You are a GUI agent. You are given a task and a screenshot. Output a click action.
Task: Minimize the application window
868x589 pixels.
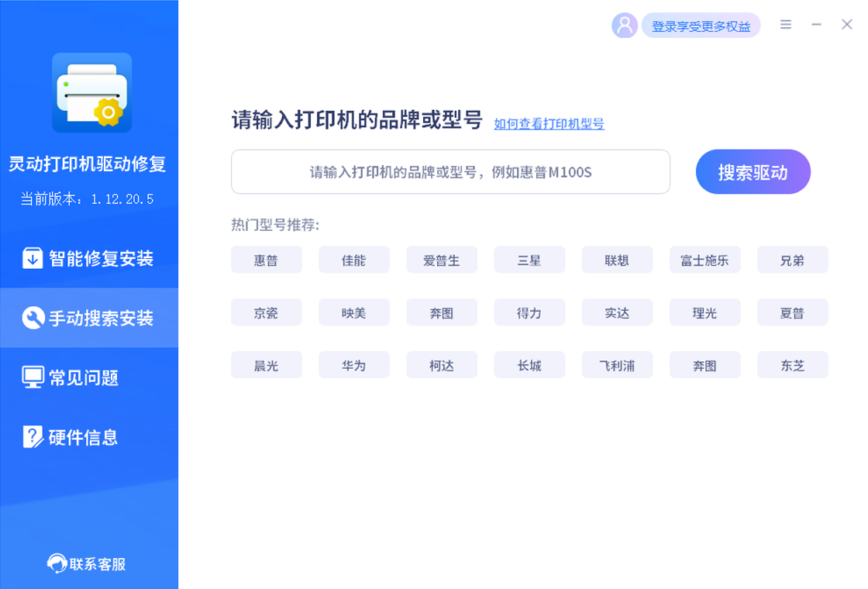[x=817, y=24]
